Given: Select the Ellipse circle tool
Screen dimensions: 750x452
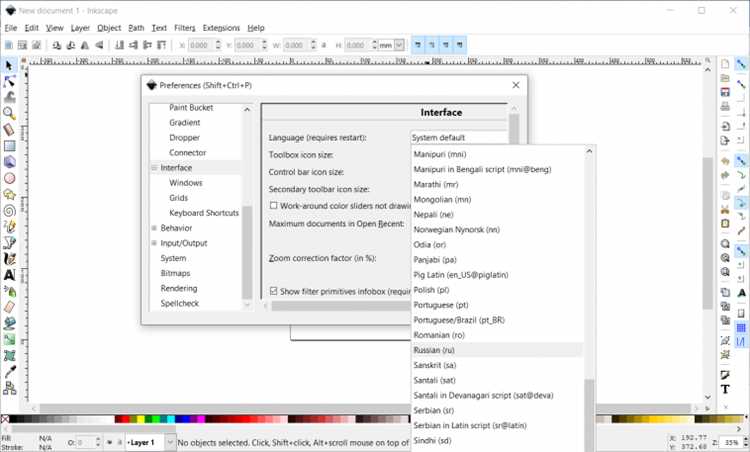Looking at the screenshot, I should tap(9, 178).
